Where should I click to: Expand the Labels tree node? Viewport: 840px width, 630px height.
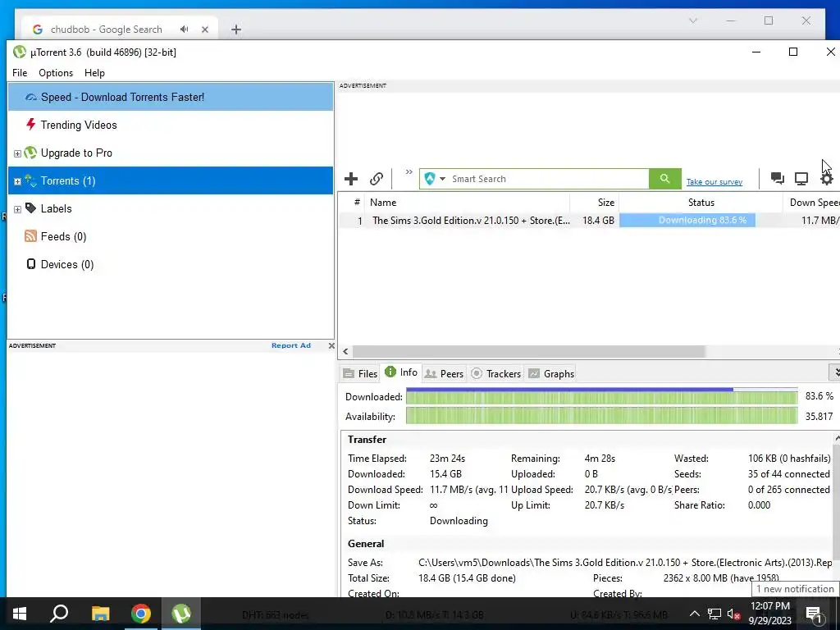point(17,209)
